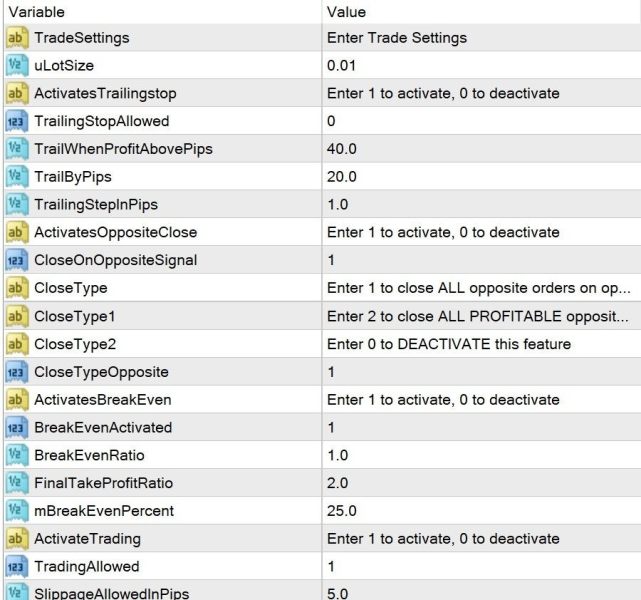
Task: Edit the SlippageAllowedInPips value 5.0
Action: point(480,591)
